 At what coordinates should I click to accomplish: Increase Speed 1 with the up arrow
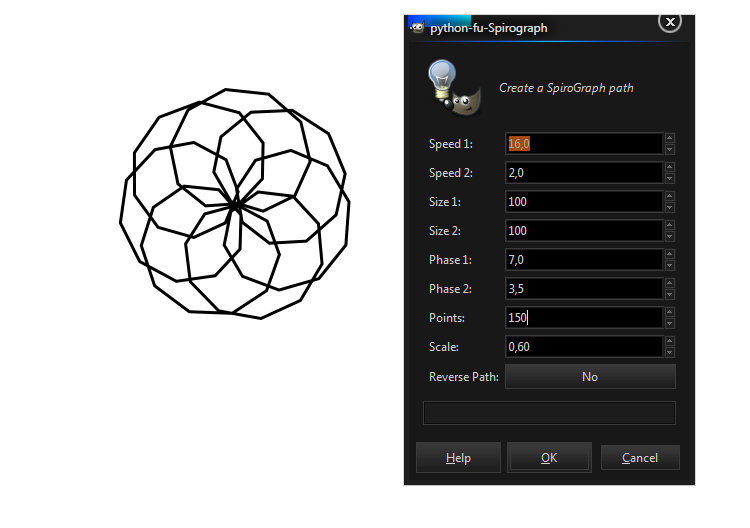(x=670, y=138)
